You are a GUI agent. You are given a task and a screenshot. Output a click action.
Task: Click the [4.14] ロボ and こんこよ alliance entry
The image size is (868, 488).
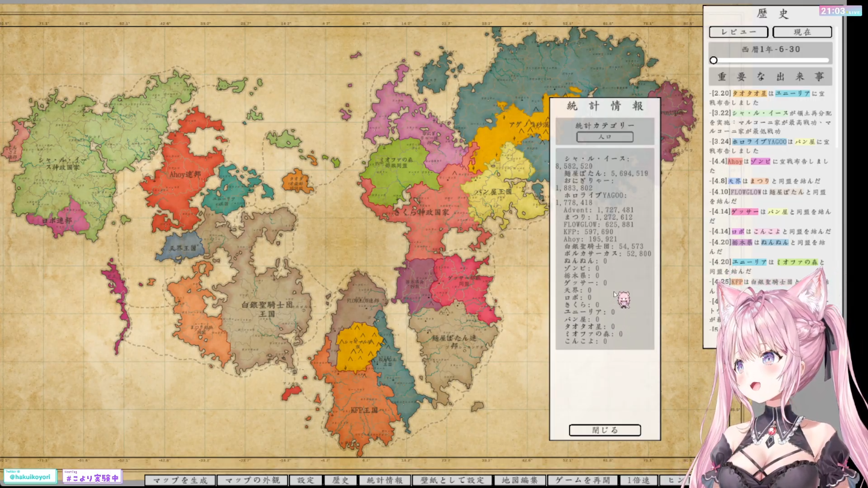(x=770, y=231)
